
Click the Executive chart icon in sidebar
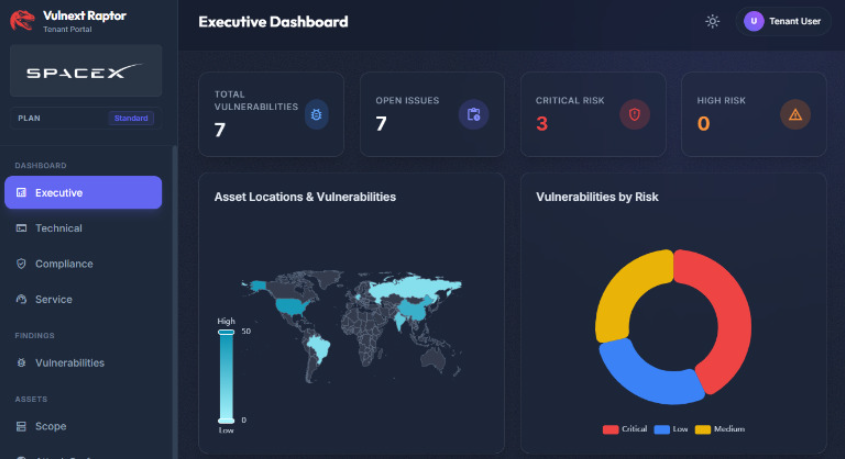pyautogui.click(x=21, y=192)
